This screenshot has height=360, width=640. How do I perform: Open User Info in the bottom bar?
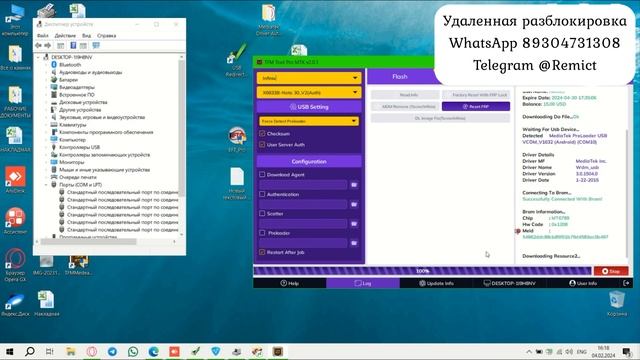[583, 283]
